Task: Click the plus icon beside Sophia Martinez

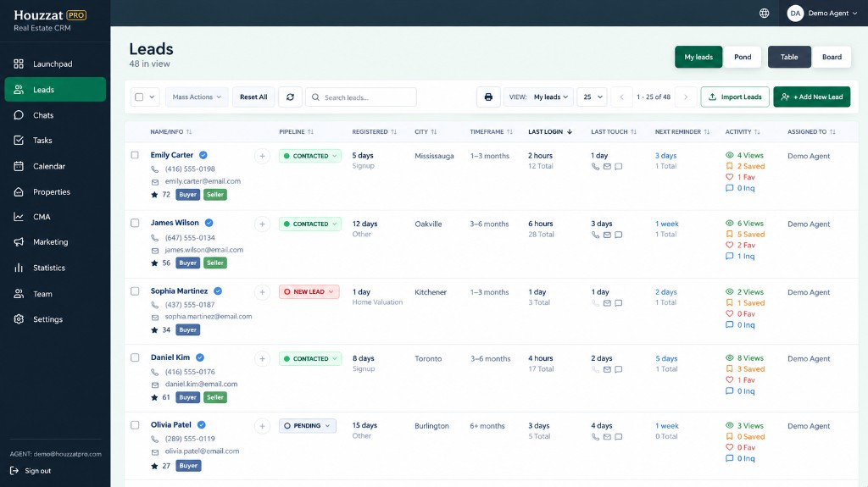Action: click(263, 292)
